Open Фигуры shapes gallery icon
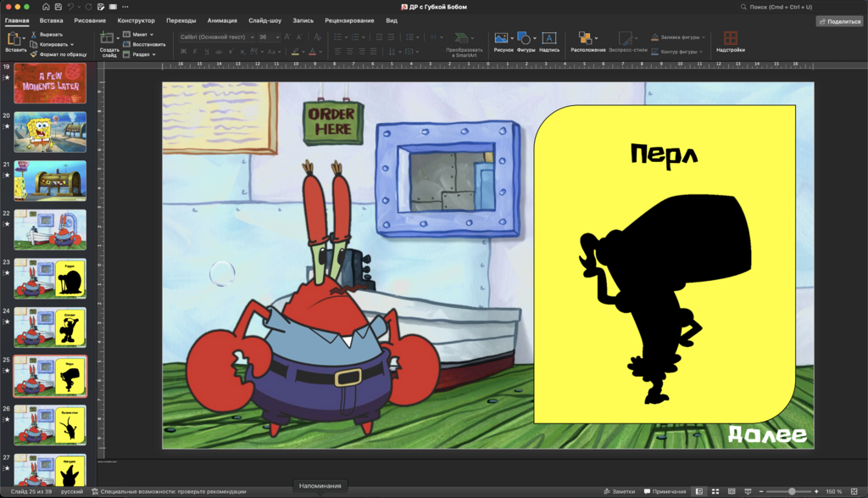Image resolution: width=868 pixels, height=498 pixels. pos(524,37)
